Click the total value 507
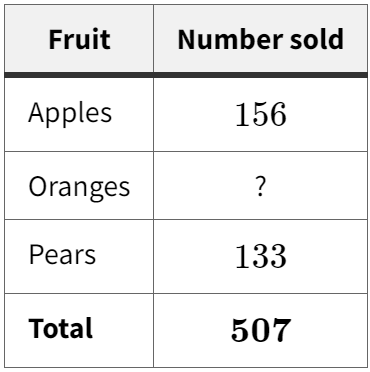 (x=261, y=330)
